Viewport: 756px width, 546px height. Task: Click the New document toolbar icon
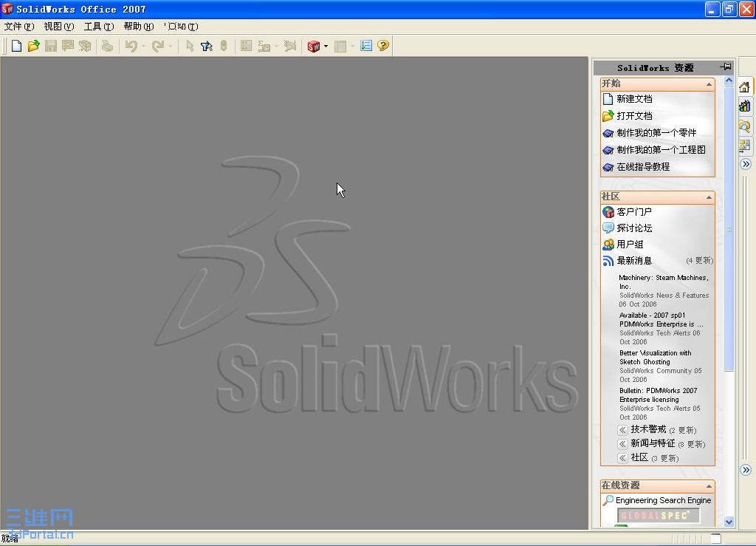tap(16, 46)
